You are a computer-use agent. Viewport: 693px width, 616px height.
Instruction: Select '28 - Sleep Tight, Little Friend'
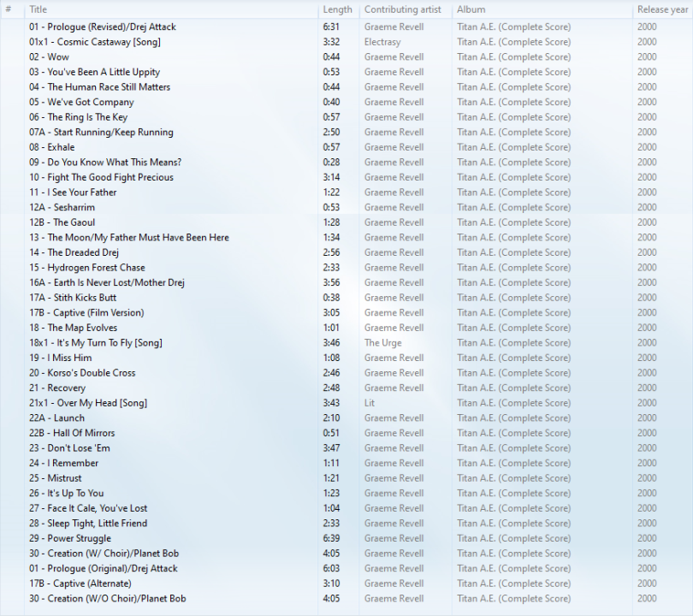(x=88, y=523)
